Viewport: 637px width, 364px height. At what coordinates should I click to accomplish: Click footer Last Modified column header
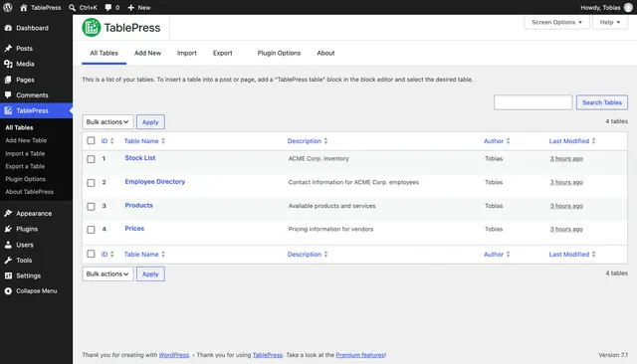[569, 254]
